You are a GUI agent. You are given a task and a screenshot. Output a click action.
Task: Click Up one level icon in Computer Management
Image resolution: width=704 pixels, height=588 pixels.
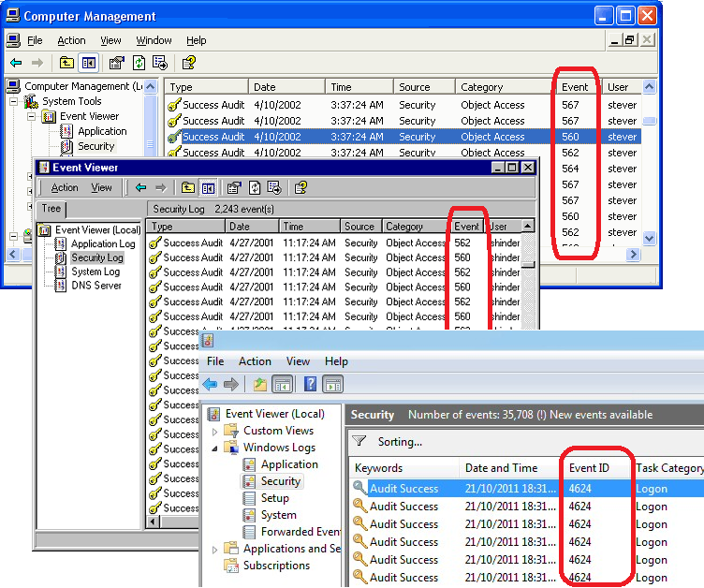point(66,63)
